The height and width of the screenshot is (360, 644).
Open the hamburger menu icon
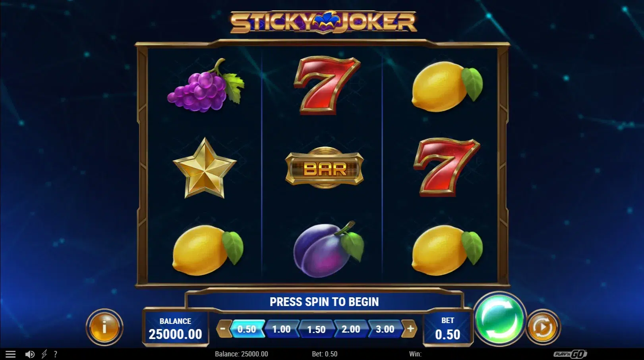pos(10,354)
